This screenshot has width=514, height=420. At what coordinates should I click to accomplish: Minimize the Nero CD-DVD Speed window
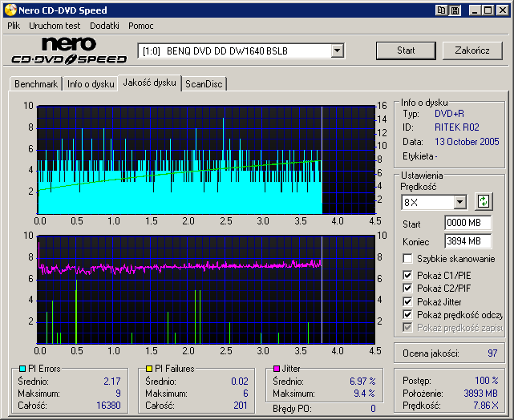tap(475, 10)
